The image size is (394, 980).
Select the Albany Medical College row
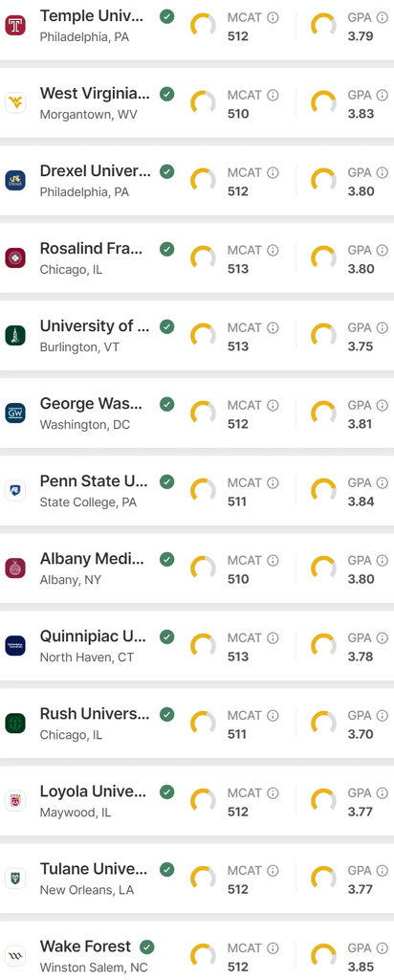(197, 568)
